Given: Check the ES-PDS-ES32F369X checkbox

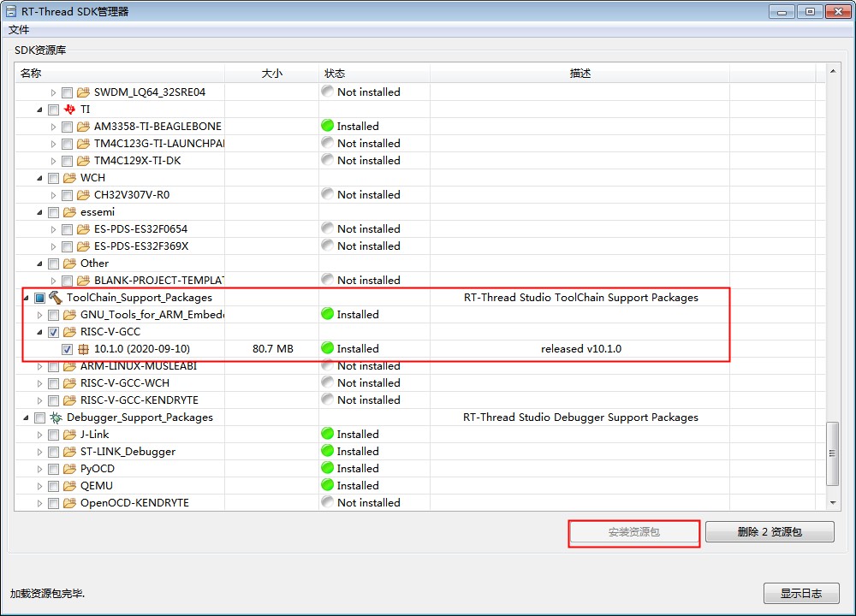Looking at the screenshot, I should 67,246.
